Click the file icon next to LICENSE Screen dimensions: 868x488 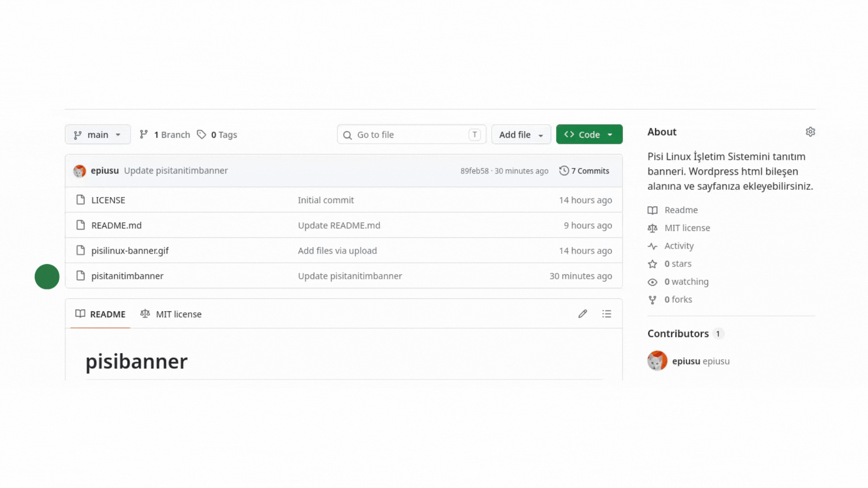80,200
